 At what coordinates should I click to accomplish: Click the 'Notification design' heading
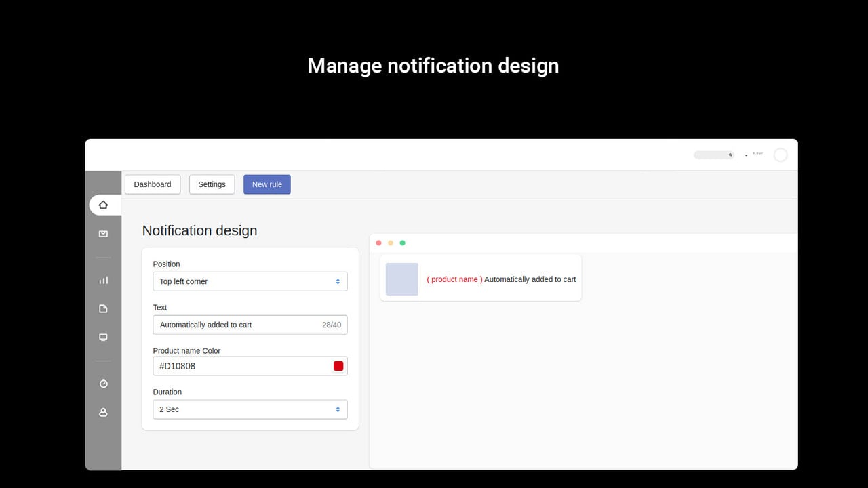tap(200, 230)
